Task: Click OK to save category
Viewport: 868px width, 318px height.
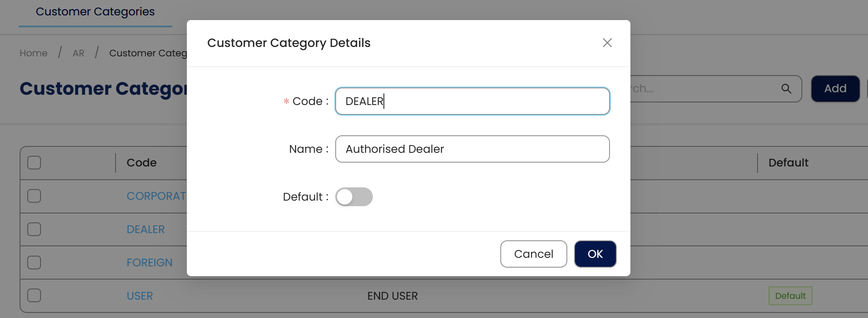Action: point(595,254)
